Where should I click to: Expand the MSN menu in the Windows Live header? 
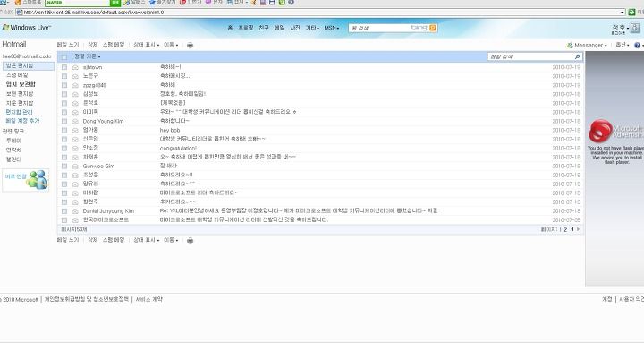click(x=332, y=28)
